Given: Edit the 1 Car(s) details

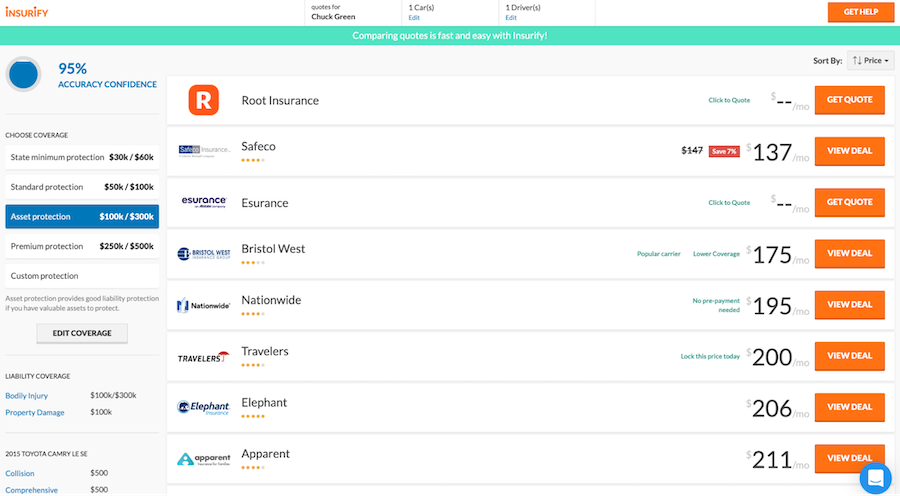Looking at the screenshot, I should pyautogui.click(x=414, y=18).
